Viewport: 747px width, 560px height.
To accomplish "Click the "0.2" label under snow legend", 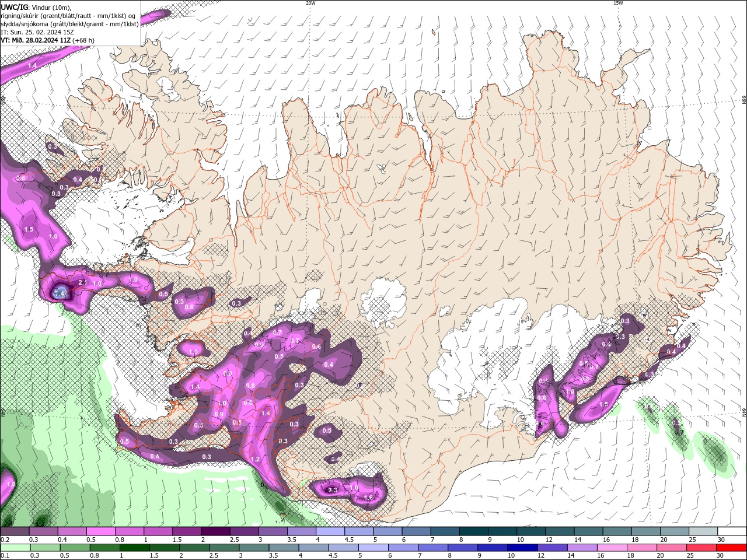I will (5, 540).
